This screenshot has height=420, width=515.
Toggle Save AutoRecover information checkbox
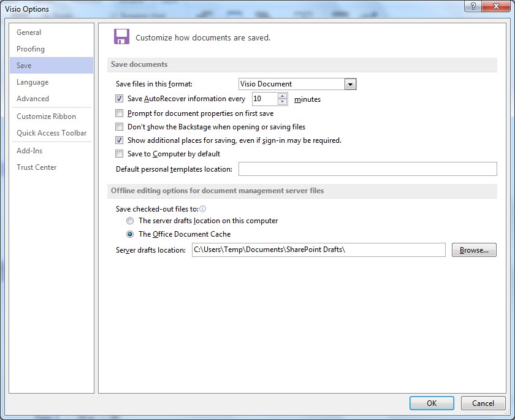pyautogui.click(x=119, y=99)
